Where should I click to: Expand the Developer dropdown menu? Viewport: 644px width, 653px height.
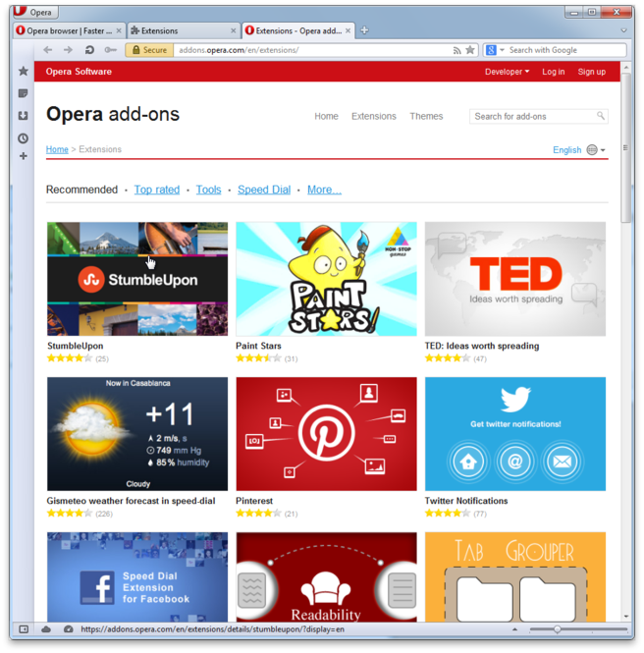point(507,72)
